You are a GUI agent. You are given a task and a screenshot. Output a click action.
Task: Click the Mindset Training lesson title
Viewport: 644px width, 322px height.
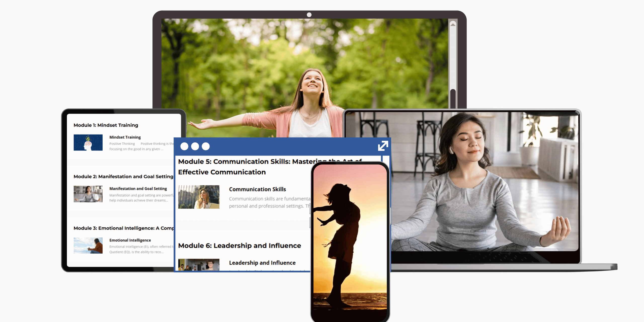125,137
